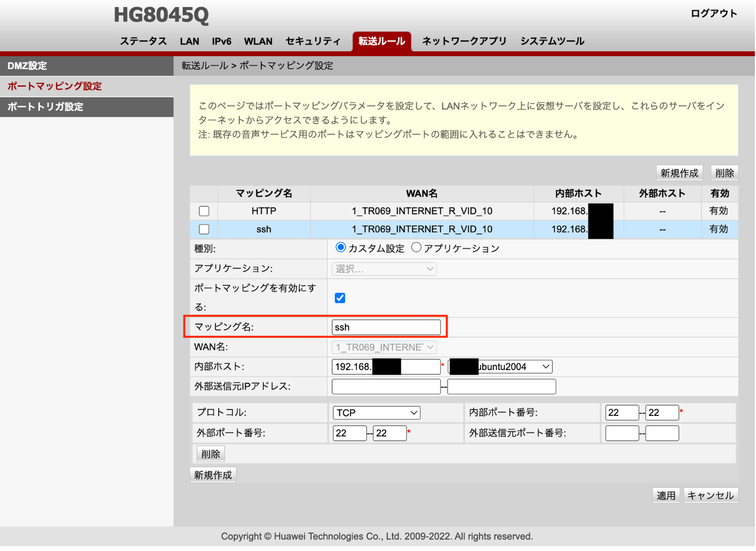Click the second 外部送信元IPアドレス field
This screenshot has width=756, height=551.
(x=502, y=387)
